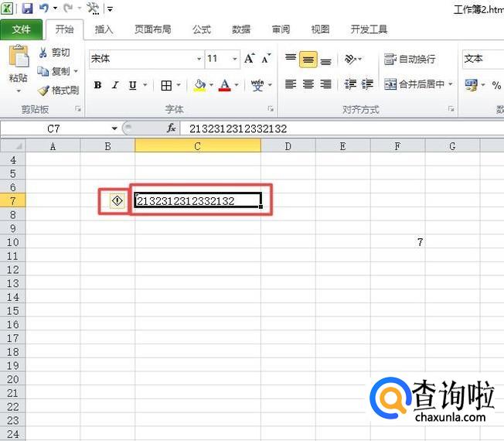Viewport: 504px width, 441px height.
Task: Click the Undo arrow icon
Action: [x=44, y=9]
